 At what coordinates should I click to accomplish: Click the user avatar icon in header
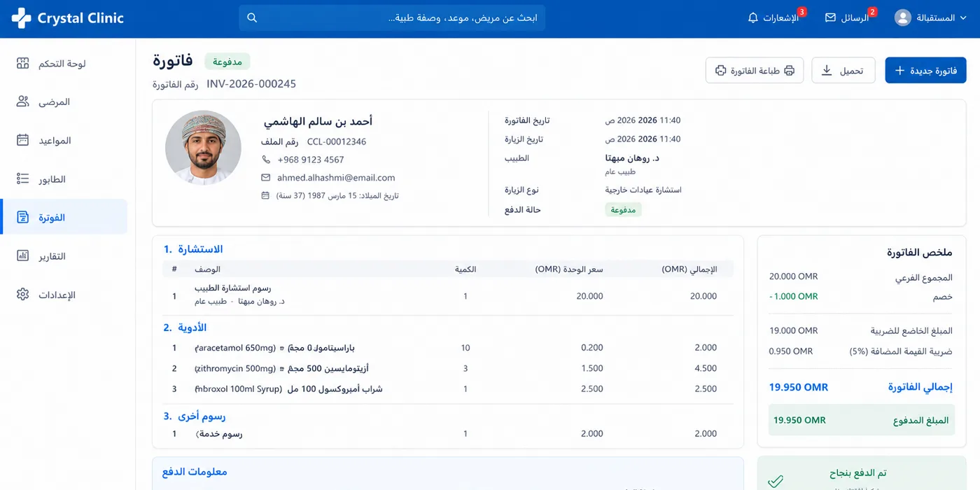(x=903, y=18)
